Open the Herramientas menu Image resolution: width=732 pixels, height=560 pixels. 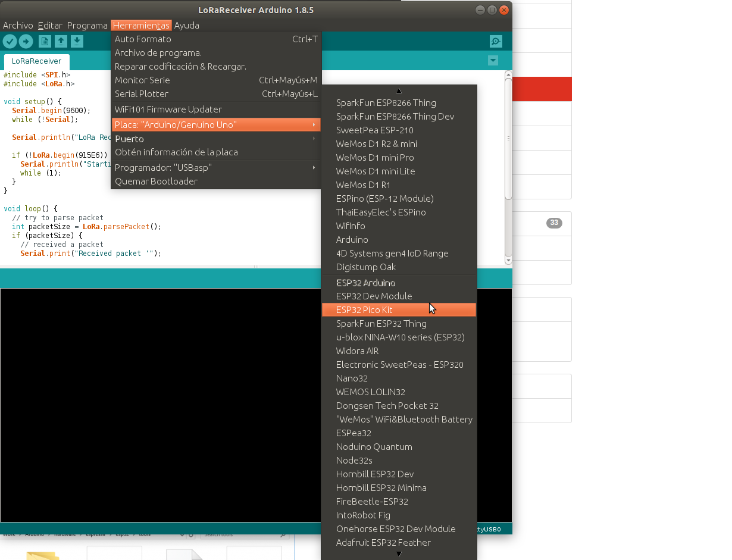pos(141,25)
